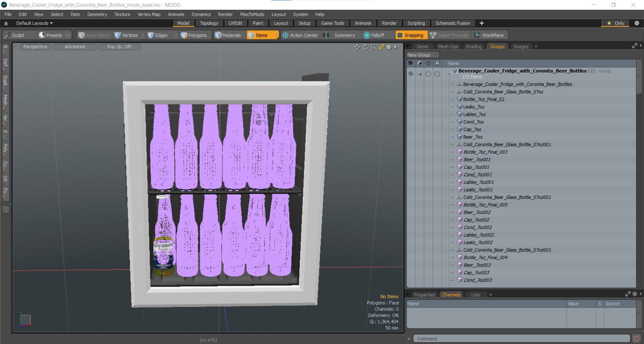Maximize the Channels panel with the expand icon

coord(628,294)
